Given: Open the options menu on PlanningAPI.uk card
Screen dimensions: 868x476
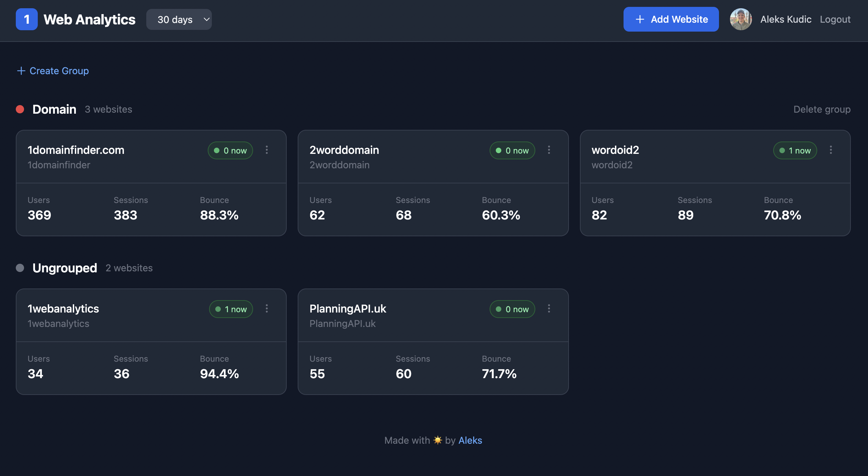Looking at the screenshot, I should (549, 309).
